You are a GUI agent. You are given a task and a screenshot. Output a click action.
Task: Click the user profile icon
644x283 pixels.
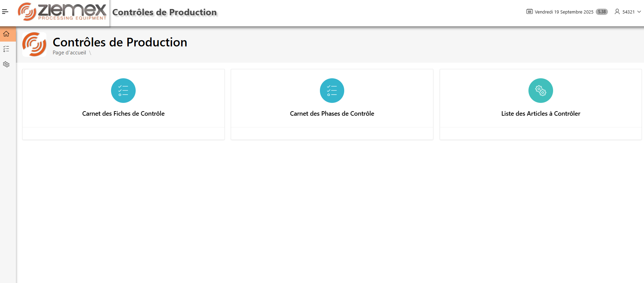click(617, 11)
